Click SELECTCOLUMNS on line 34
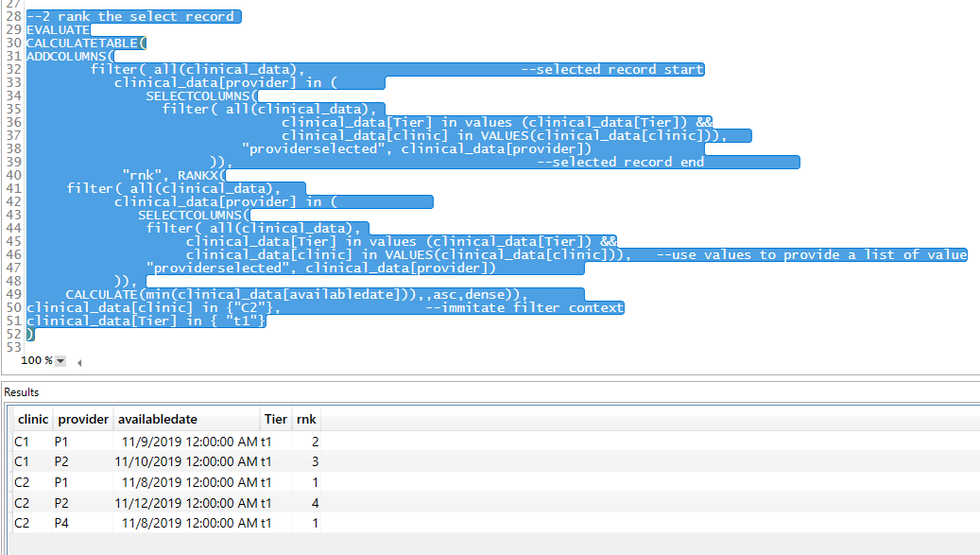 click(x=198, y=96)
